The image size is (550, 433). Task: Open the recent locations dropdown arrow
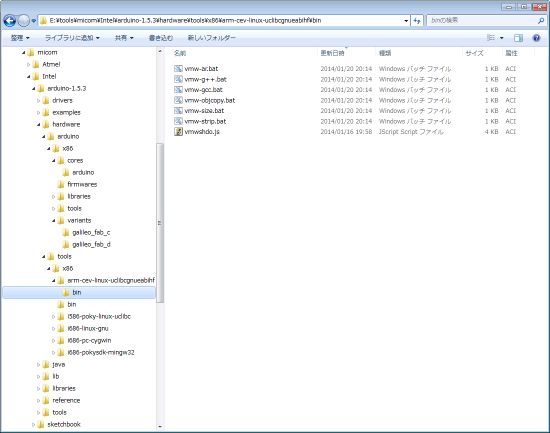pos(34,21)
